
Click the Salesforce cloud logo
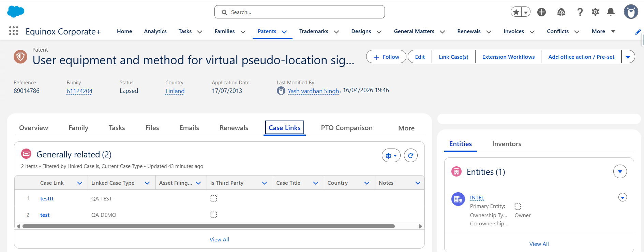click(x=16, y=12)
